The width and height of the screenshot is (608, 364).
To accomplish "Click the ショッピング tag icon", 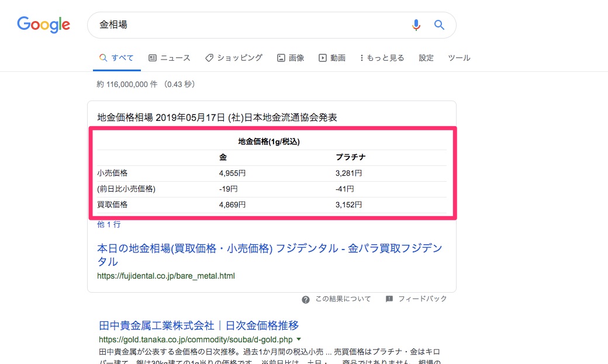I will tap(209, 57).
